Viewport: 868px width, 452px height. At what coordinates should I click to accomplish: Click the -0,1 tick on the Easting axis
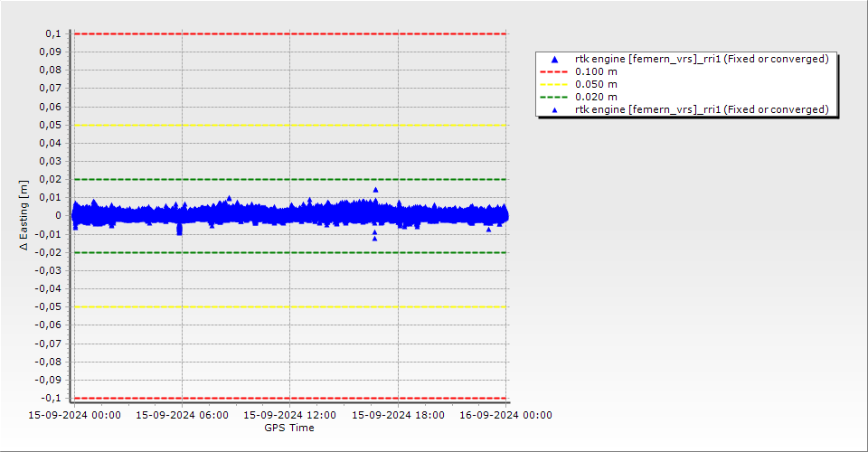click(x=51, y=398)
